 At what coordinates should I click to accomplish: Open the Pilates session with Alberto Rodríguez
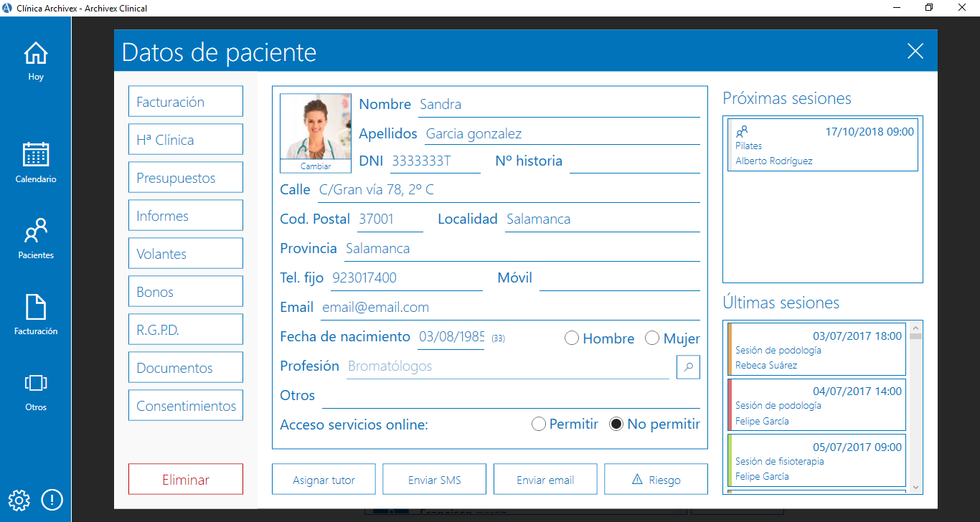822,144
